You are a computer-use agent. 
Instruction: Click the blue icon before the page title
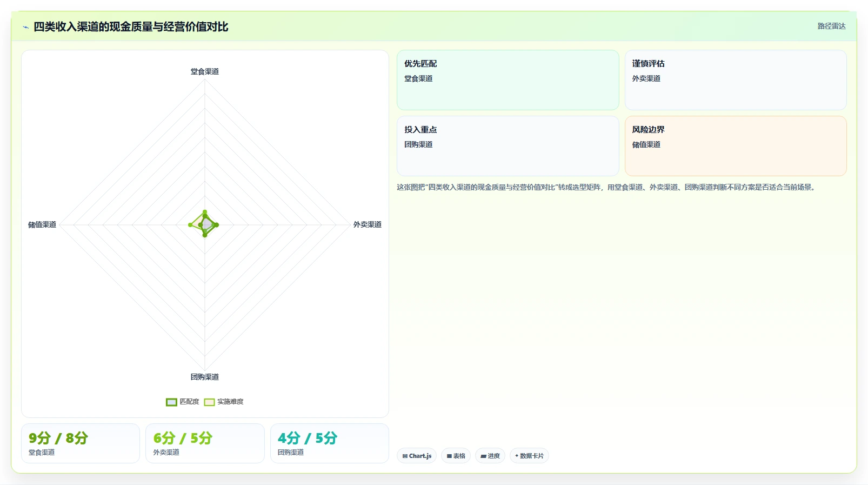pyautogui.click(x=25, y=27)
